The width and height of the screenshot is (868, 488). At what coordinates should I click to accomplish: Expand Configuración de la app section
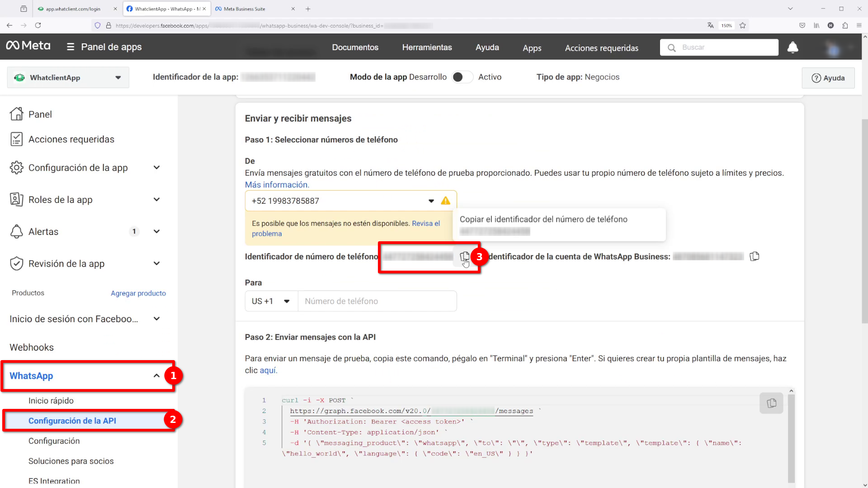point(156,168)
